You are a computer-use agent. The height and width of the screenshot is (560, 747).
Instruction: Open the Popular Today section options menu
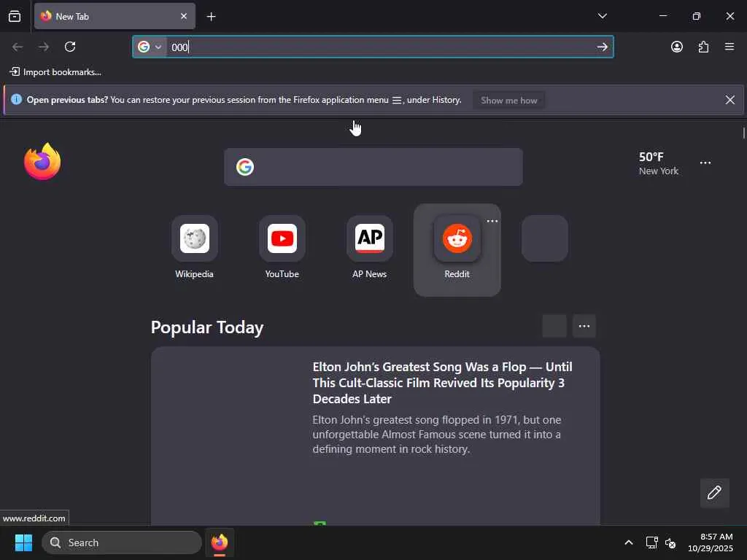click(x=584, y=326)
